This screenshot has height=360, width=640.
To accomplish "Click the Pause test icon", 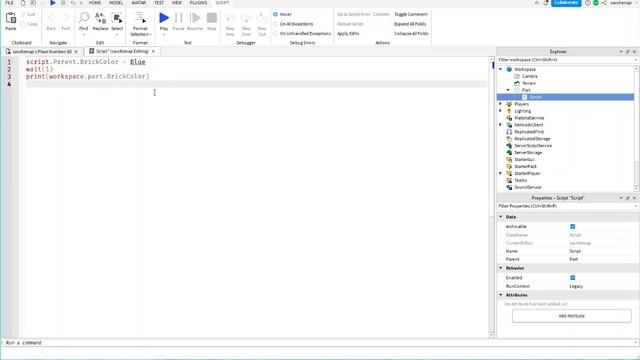I will point(178,18).
